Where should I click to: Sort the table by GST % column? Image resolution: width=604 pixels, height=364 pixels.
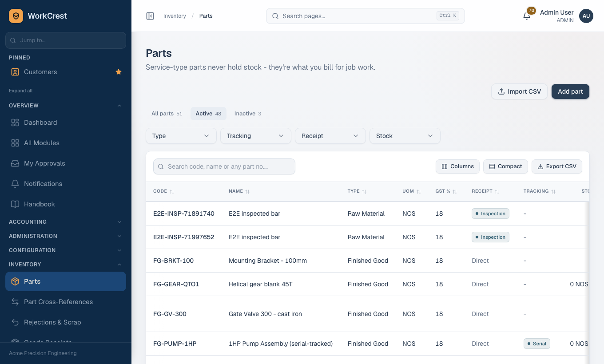pyautogui.click(x=446, y=191)
